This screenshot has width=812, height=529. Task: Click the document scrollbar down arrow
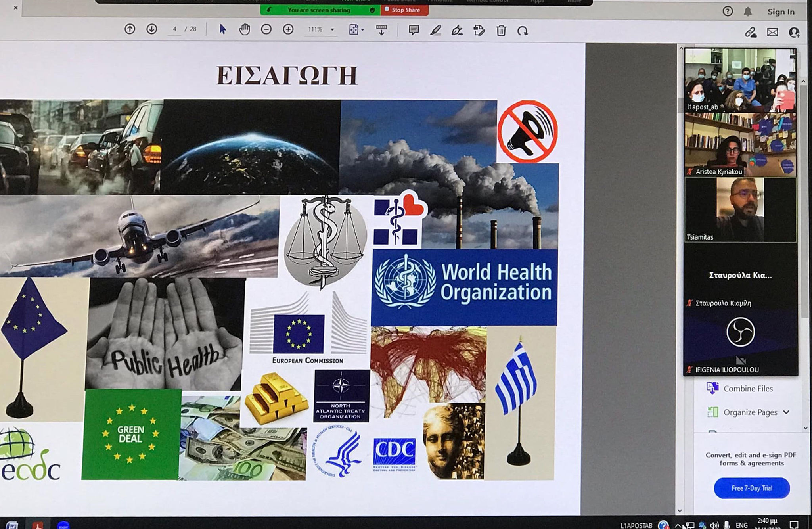(x=680, y=511)
